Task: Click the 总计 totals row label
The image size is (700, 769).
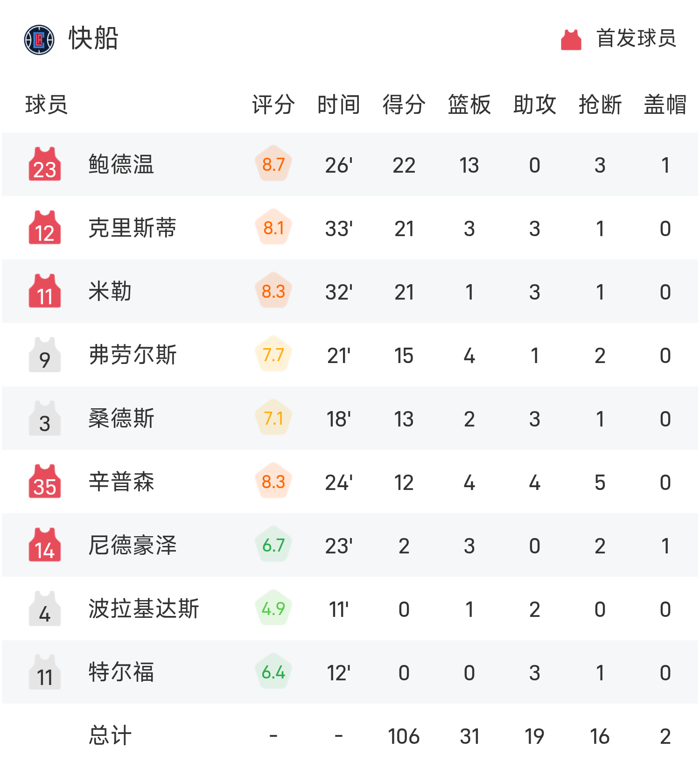Action: click(x=110, y=735)
